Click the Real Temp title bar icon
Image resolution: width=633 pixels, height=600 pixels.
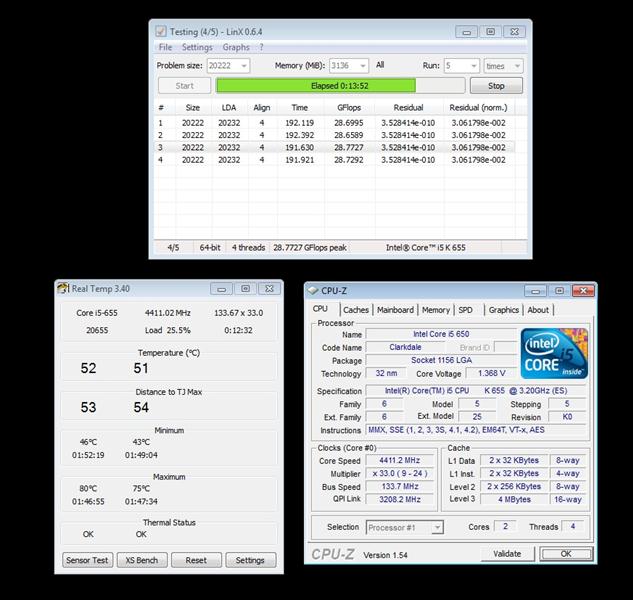click(x=63, y=289)
